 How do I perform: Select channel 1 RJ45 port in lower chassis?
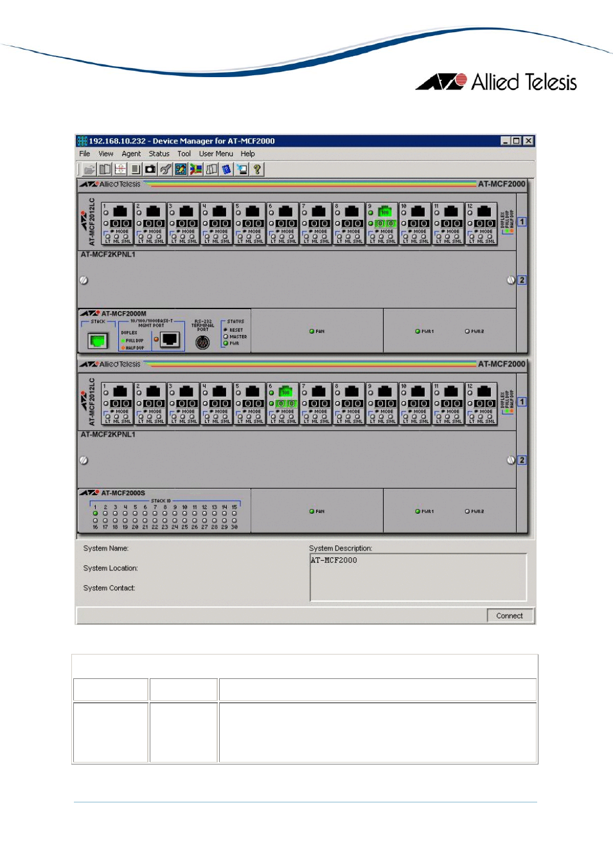pos(120,391)
